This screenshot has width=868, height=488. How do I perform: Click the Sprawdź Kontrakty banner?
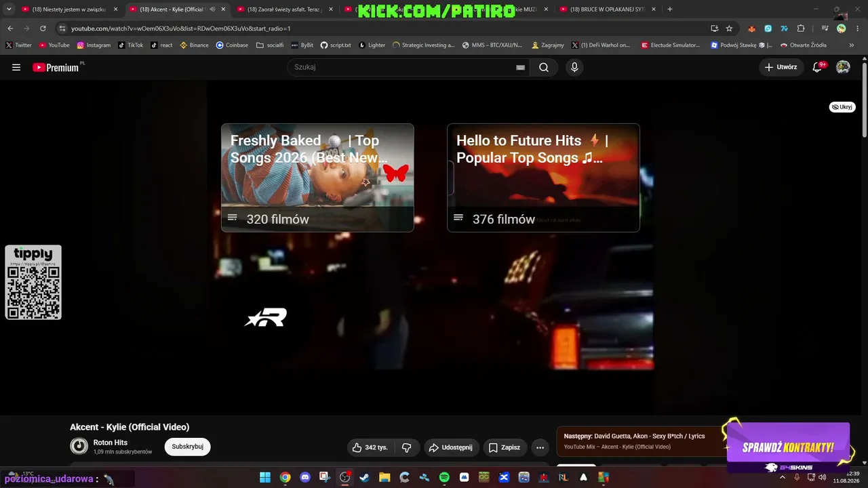(787, 448)
